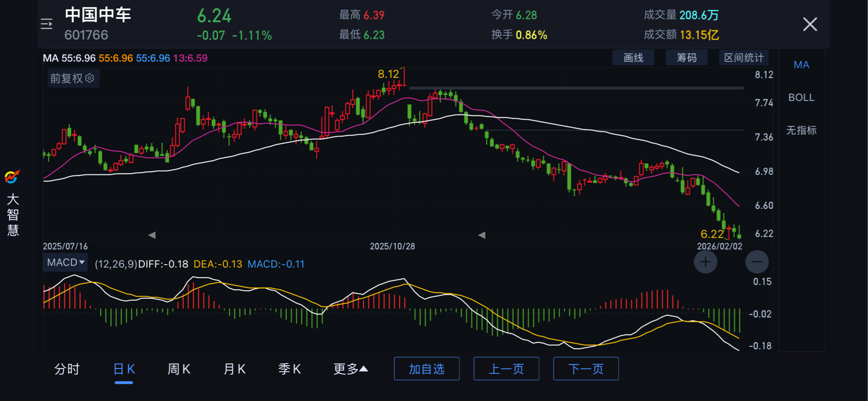Click the 6.22 low price label
Image resolution: width=868 pixels, height=401 pixels.
[712, 234]
